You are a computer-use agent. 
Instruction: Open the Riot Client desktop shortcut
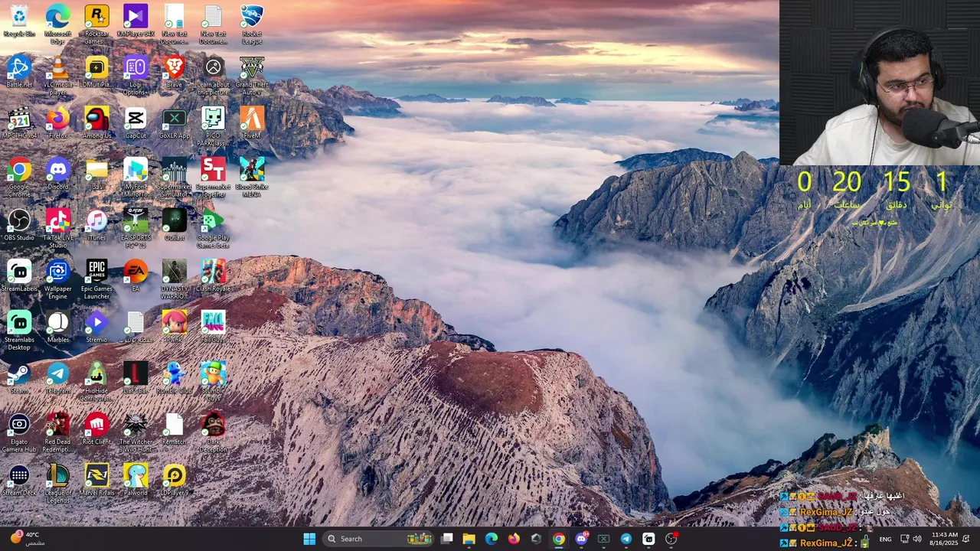[x=96, y=429]
